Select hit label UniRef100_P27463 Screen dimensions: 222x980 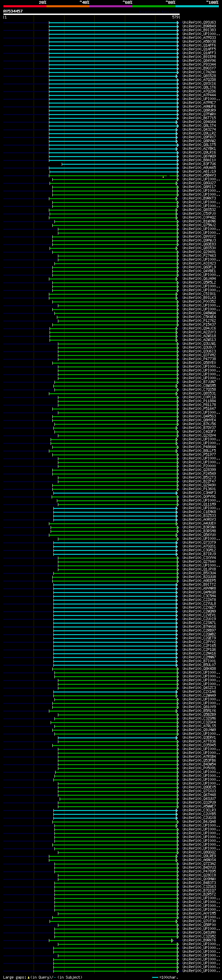[199, 256]
